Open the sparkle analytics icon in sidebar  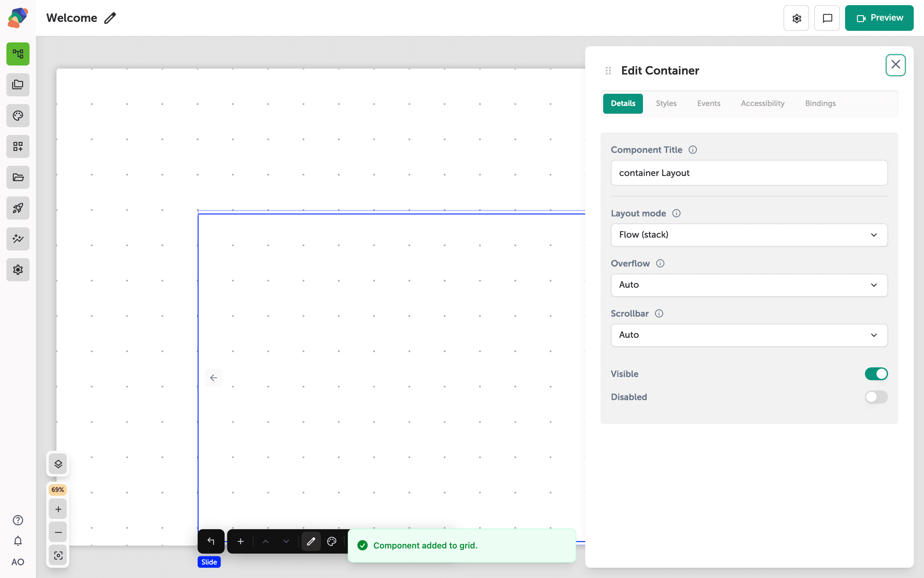(x=18, y=239)
